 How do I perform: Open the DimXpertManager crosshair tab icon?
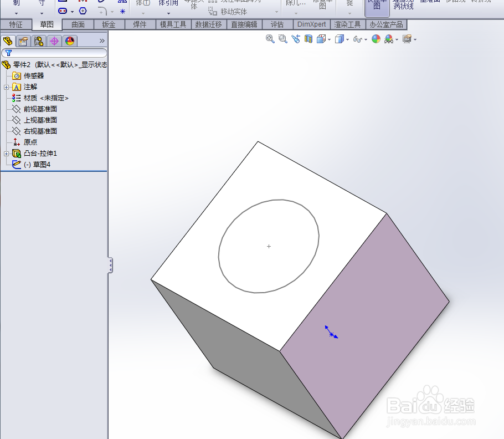click(54, 41)
